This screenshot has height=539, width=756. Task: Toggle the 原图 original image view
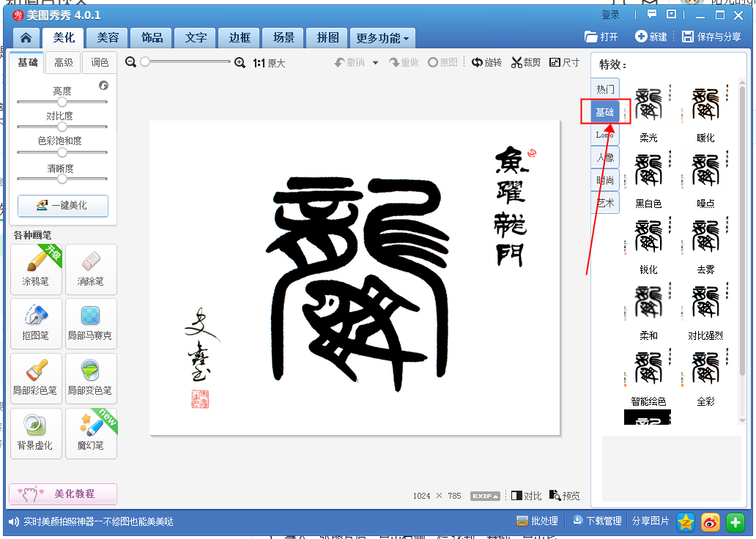pyautogui.click(x=442, y=63)
